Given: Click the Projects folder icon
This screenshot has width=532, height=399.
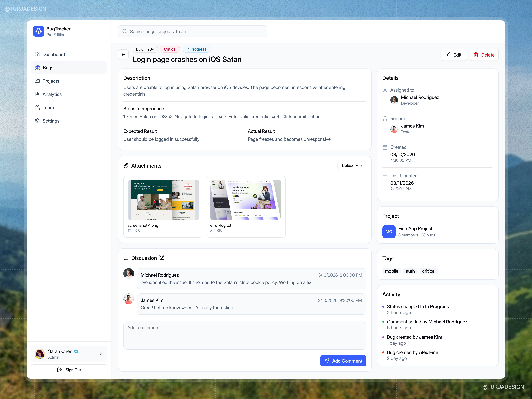Looking at the screenshot, I should 37,81.
